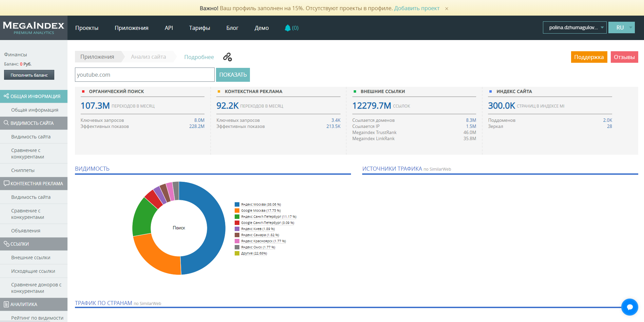
Task: Click the yellow-green Другие legend swatch
Action: [237, 253]
